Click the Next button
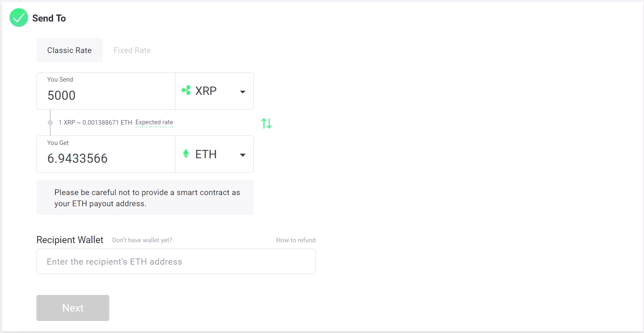 tap(73, 308)
